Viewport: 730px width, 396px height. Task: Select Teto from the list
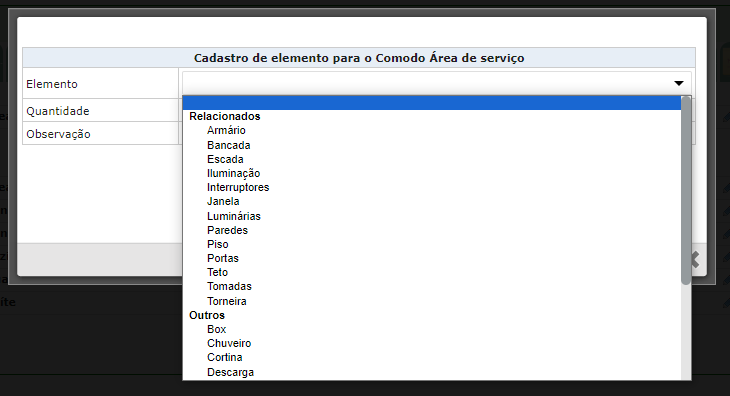pyautogui.click(x=217, y=272)
